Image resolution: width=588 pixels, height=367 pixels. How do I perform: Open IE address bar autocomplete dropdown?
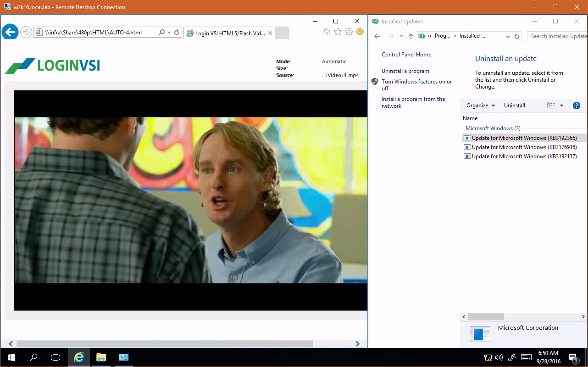pyautogui.click(x=169, y=33)
